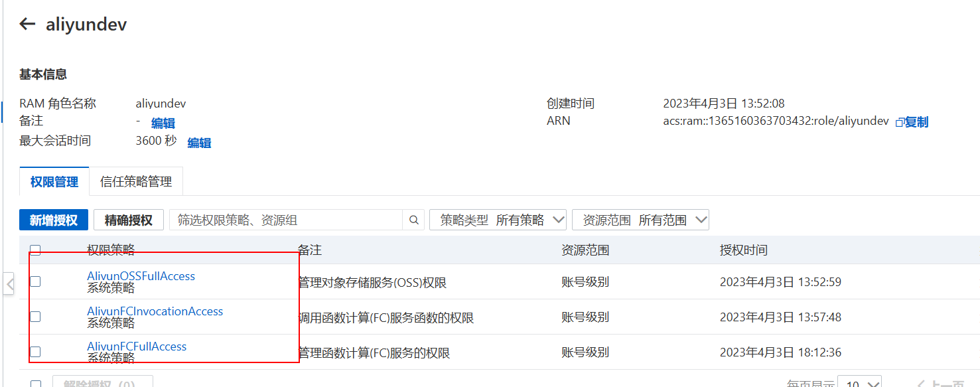Image resolution: width=980 pixels, height=387 pixels.
Task: Open the 策略类型 所有策略 dropdown
Action: point(498,220)
